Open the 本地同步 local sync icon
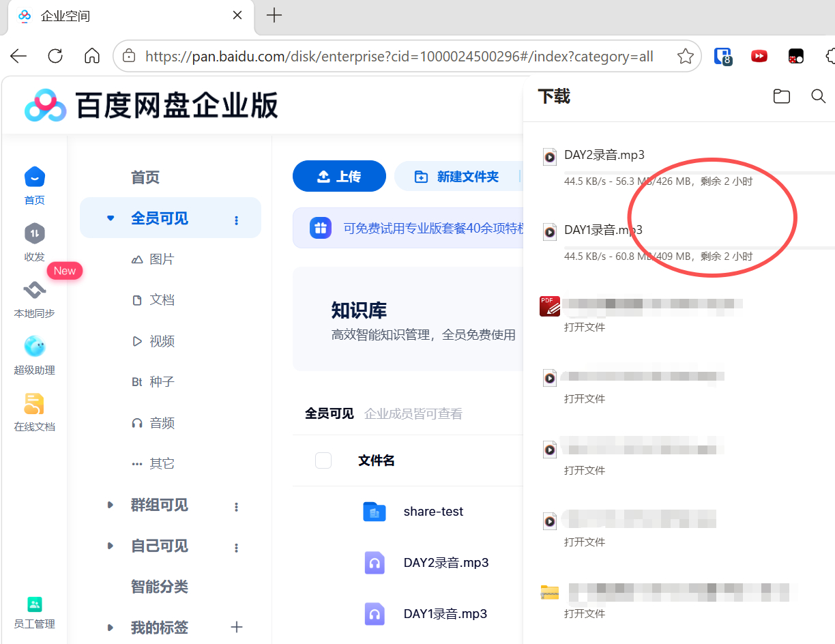The width and height of the screenshot is (835, 644). 35,291
